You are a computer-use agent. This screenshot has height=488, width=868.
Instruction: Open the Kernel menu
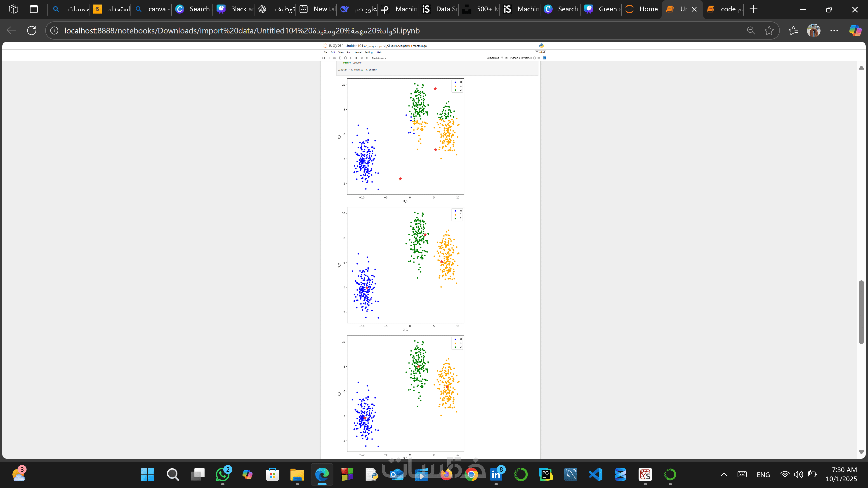click(358, 53)
